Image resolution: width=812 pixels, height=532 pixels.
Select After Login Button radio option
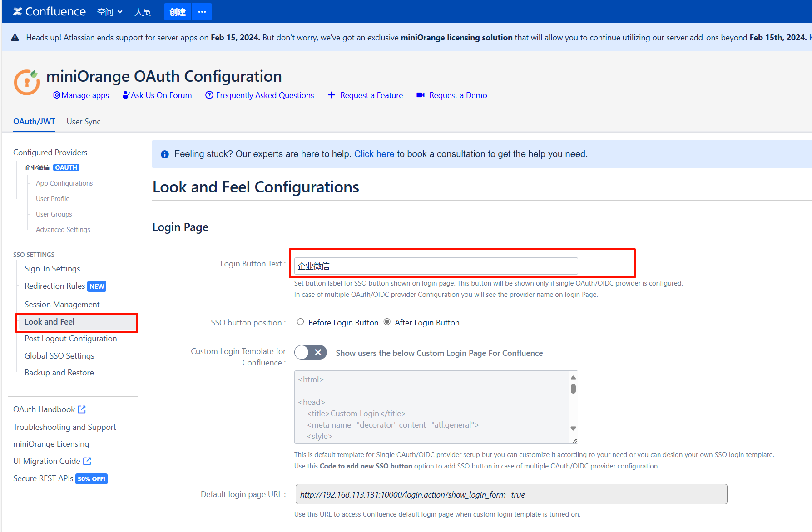[387, 322]
